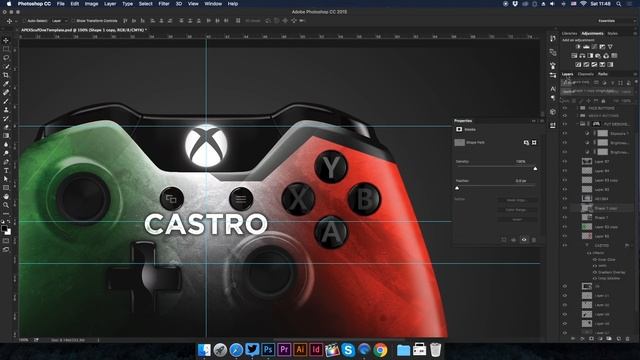Toggle Drop Shadow effect visibility
This screenshot has height=360, width=640.
595,278
